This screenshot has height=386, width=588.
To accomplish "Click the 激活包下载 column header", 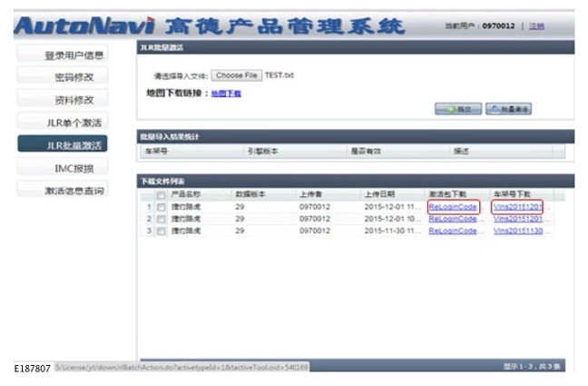I will [x=447, y=194].
